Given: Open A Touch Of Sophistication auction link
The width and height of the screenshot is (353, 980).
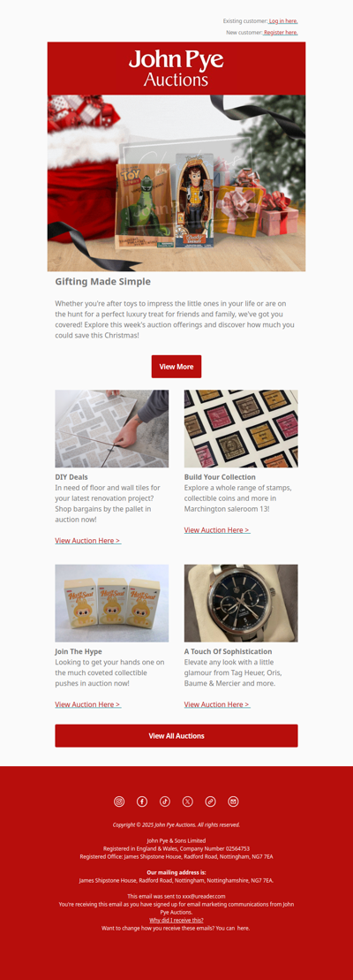Looking at the screenshot, I should 217,704.
